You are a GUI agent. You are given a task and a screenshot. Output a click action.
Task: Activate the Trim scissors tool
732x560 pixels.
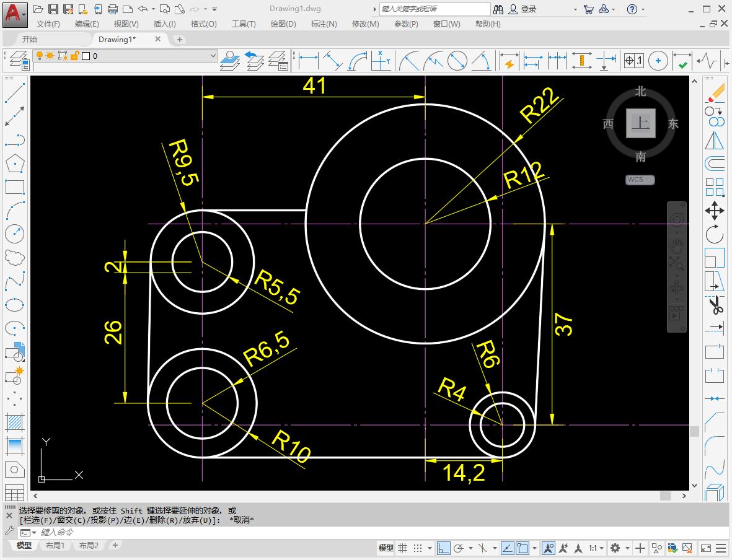[715, 305]
